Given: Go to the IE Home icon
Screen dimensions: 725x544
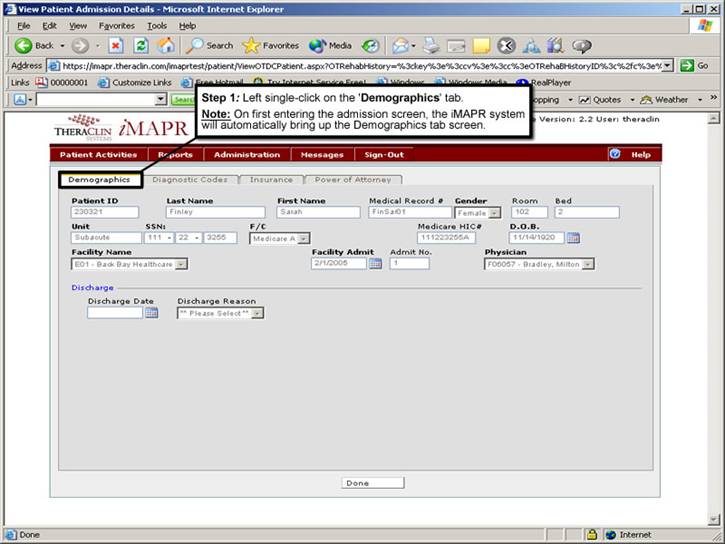Looking at the screenshot, I should (166, 45).
